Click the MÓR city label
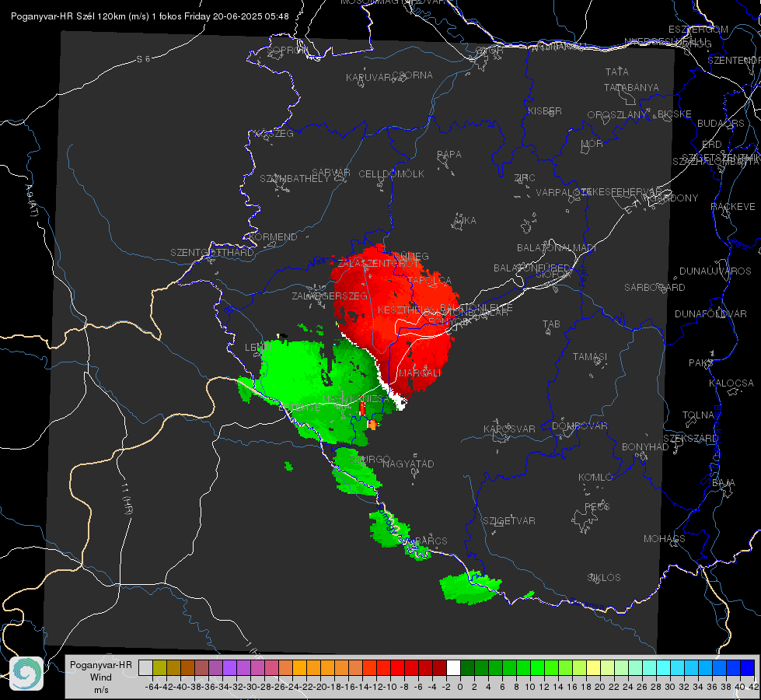Viewport: 761px width, 700px height. coord(592,143)
